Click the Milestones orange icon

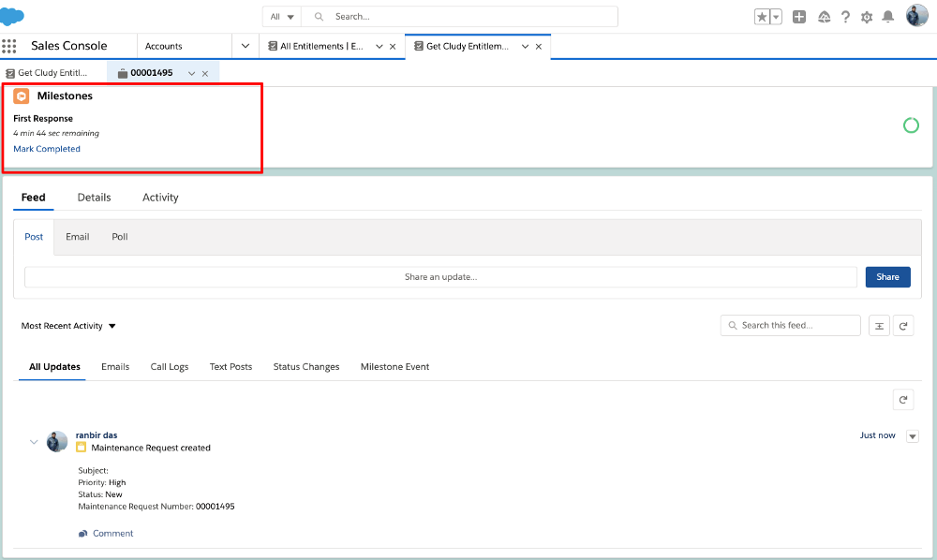(x=22, y=96)
